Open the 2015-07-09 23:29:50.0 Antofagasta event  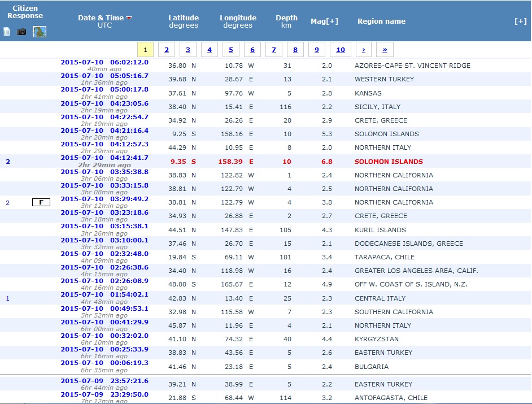click(x=104, y=394)
